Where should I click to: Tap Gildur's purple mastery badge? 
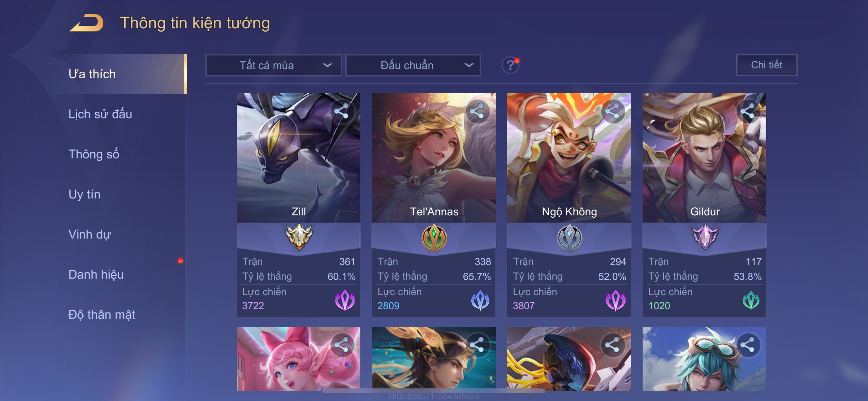point(705,237)
